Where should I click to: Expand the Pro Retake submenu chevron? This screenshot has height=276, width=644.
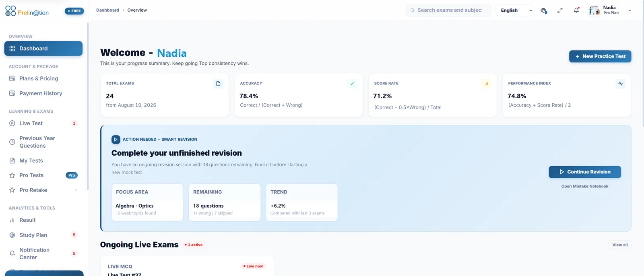point(76,190)
